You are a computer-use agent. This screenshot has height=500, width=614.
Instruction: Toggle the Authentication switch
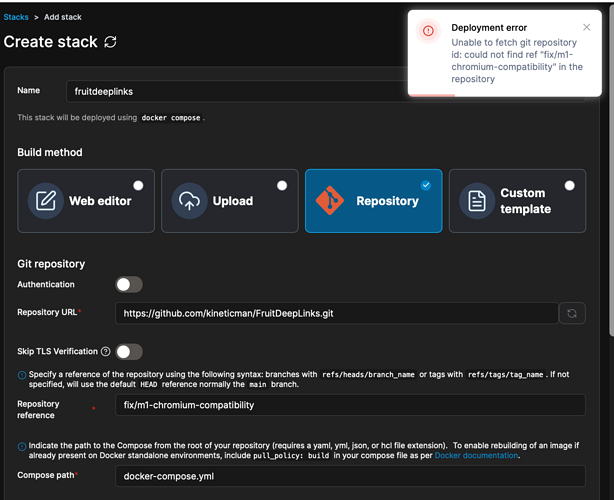[x=129, y=285]
